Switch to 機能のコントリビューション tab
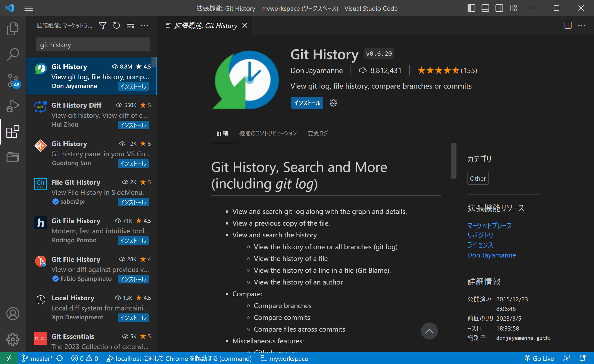 [x=268, y=133]
